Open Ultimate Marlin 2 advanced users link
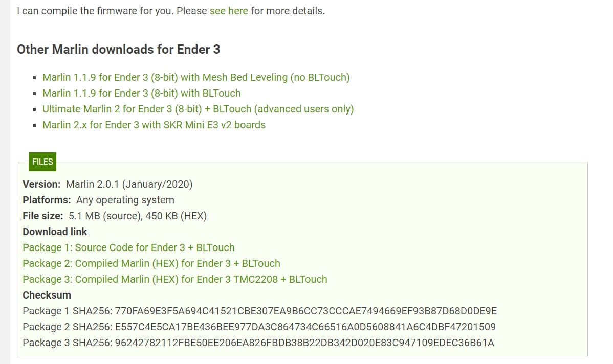This screenshot has width=613, height=364. 198,109
